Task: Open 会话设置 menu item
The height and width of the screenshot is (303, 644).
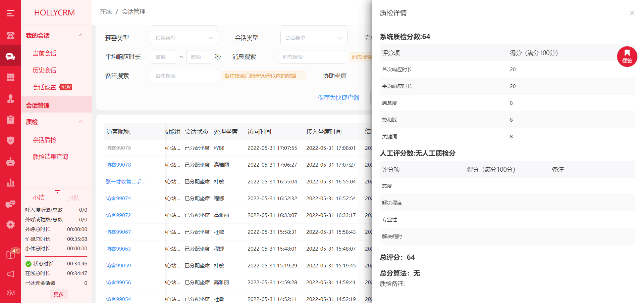Action: point(44,87)
